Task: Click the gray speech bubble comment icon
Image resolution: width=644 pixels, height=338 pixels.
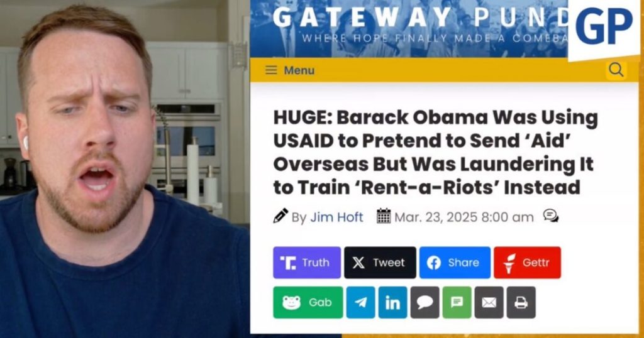Action: coord(425,302)
